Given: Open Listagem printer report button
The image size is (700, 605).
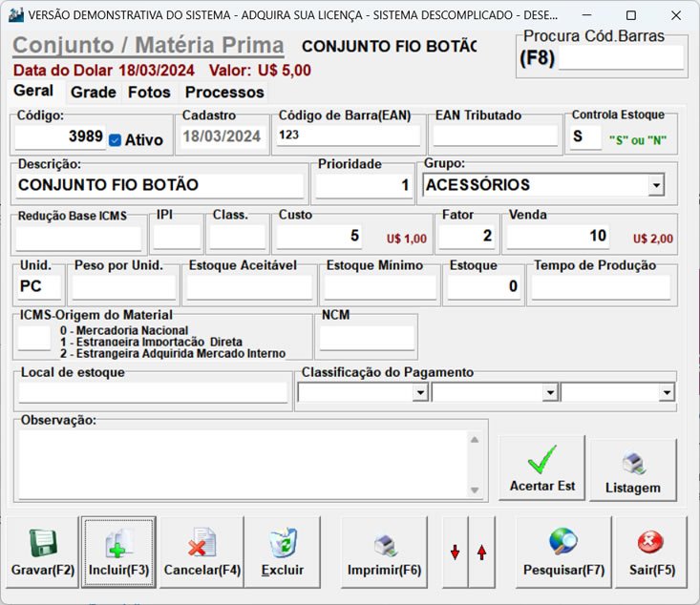Looking at the screenshot, I should click(632, 469).
